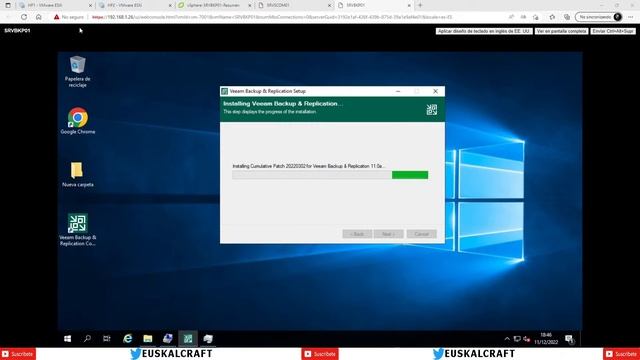Click the Next button in Veeam setup

click(x=389, y=234)
